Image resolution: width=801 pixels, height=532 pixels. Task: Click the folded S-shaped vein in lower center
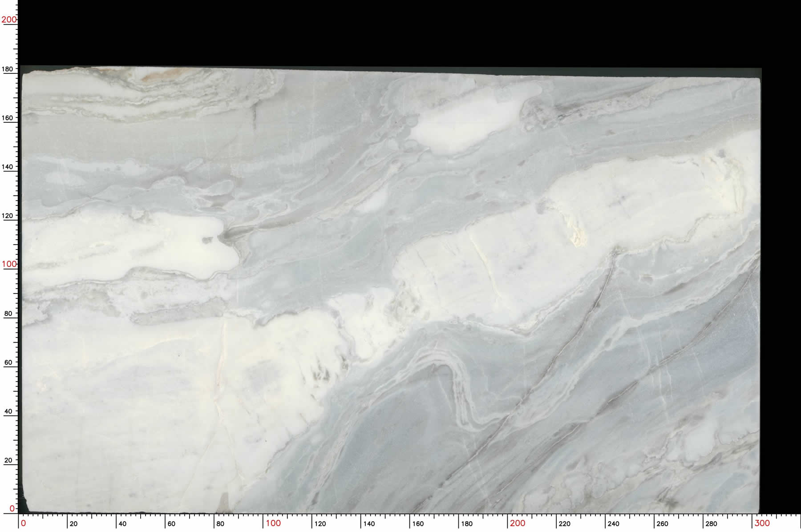(458, 387)
